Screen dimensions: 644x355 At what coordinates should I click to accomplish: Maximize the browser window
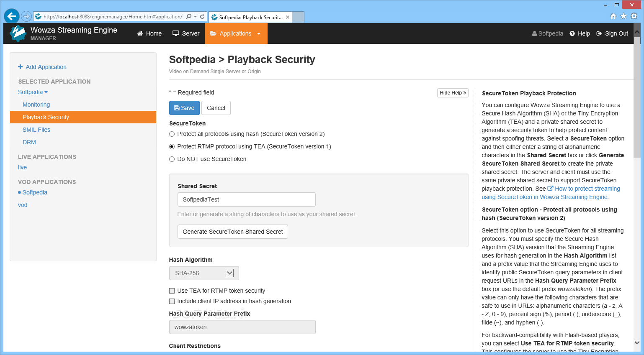617,5
